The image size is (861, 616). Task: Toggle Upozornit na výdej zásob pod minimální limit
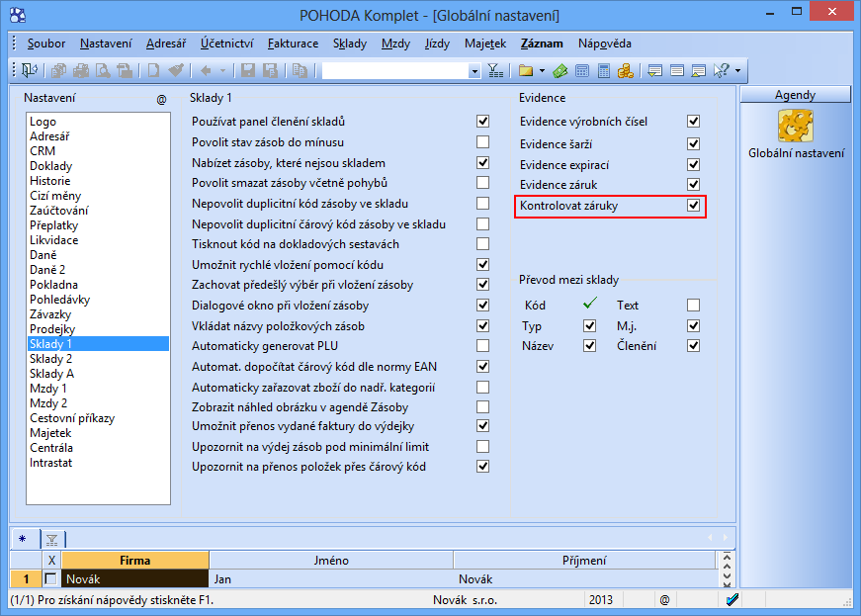coord(482,447)
